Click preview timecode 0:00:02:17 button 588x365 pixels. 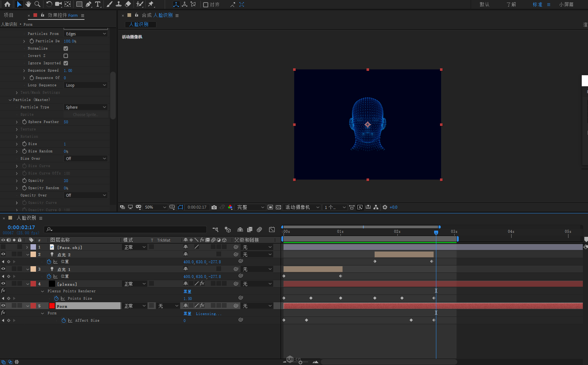pyautogui.click(x=197, y=207)
